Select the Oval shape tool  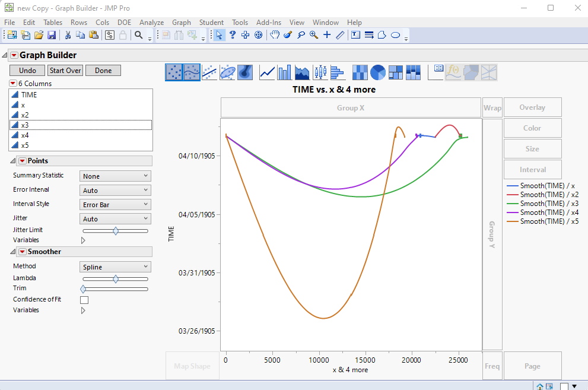point(395,35)
